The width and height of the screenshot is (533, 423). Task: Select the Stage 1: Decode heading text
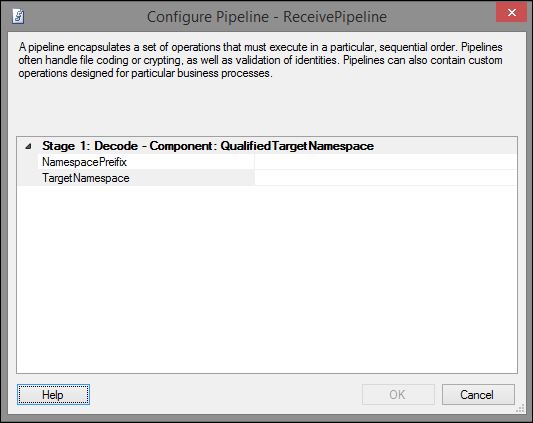click(90, 146)
